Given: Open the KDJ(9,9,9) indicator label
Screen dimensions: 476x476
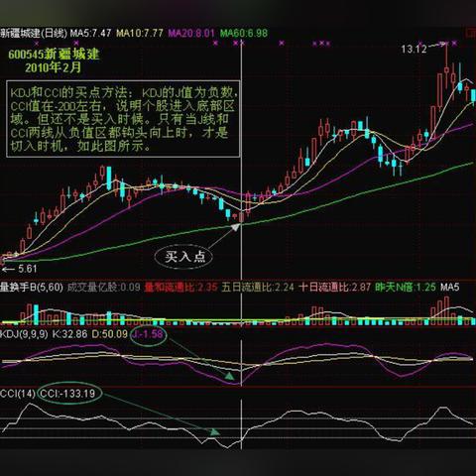Looking at the screenshot, I should pyautogui.click(x=24, y=334).
